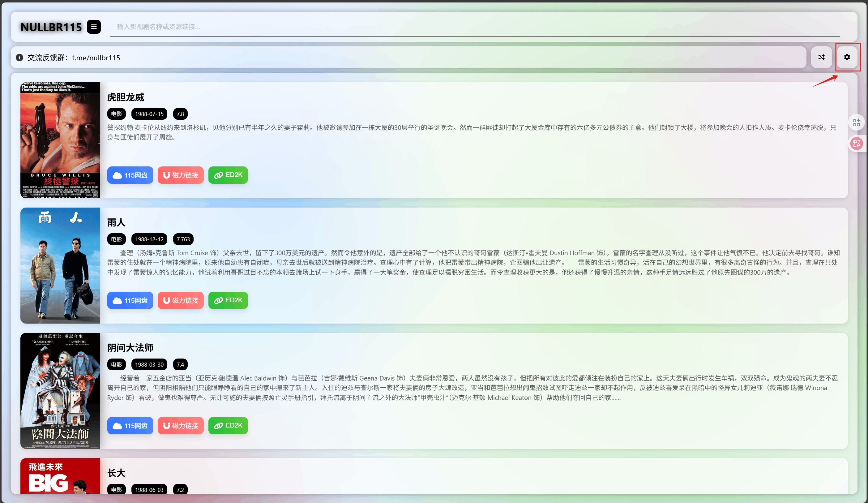Image resolution: width=868 pixels, height=503 pixels.
Task: Open the 长大 movie title
Action: point(116,473)
